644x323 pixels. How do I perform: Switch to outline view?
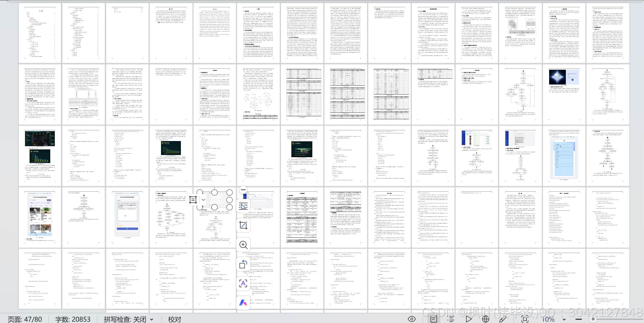tap(451, 319)
